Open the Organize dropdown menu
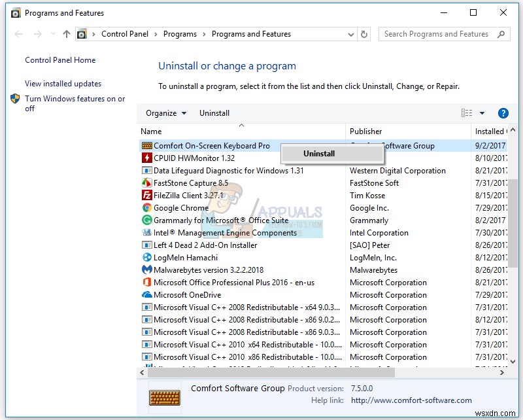This screenshot has height=420, width=523. tap(166, 113)
